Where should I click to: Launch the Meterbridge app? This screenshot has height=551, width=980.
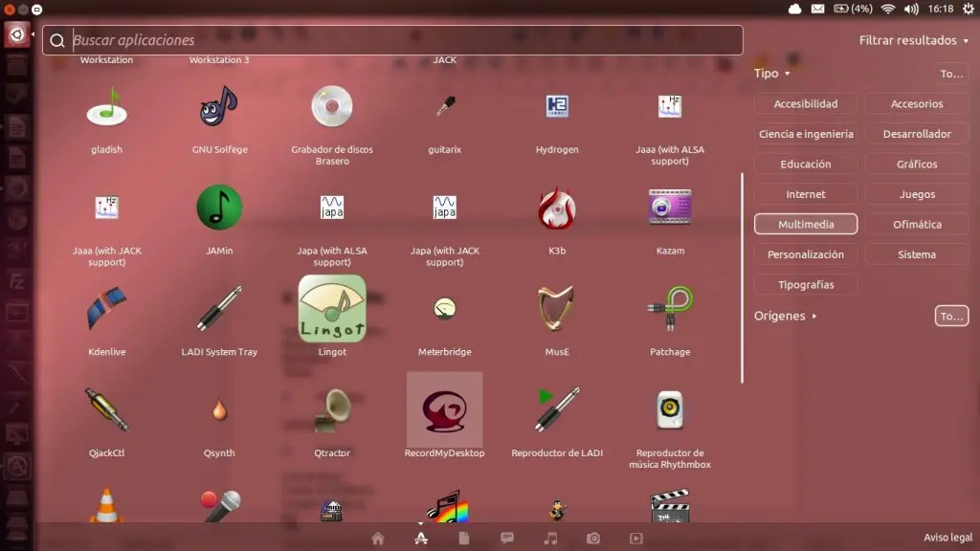pos(445,309)
